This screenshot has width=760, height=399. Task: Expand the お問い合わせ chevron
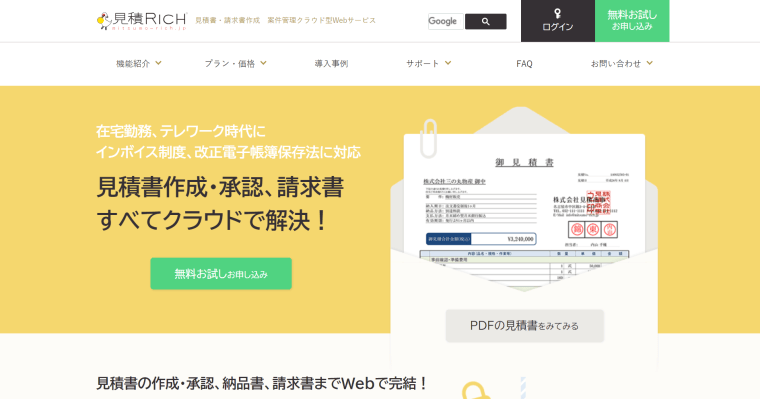(x=649, y=63)
